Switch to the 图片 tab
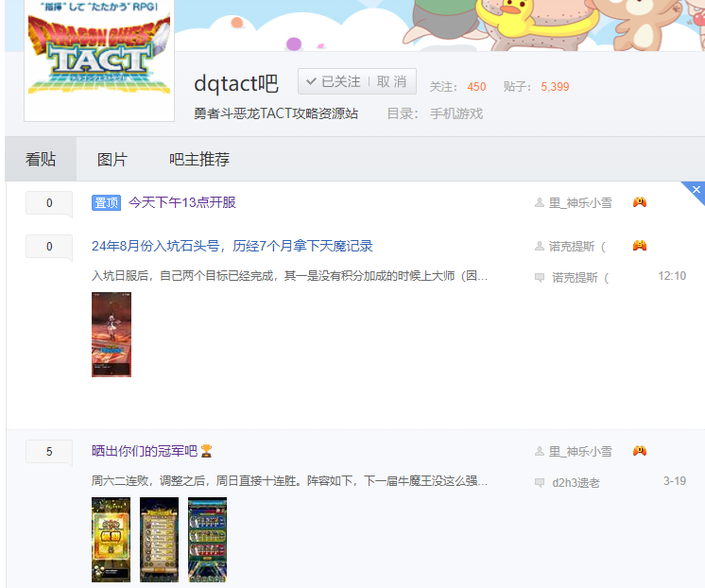The height and width of the screenshot is (588, 705). (112, 159)
